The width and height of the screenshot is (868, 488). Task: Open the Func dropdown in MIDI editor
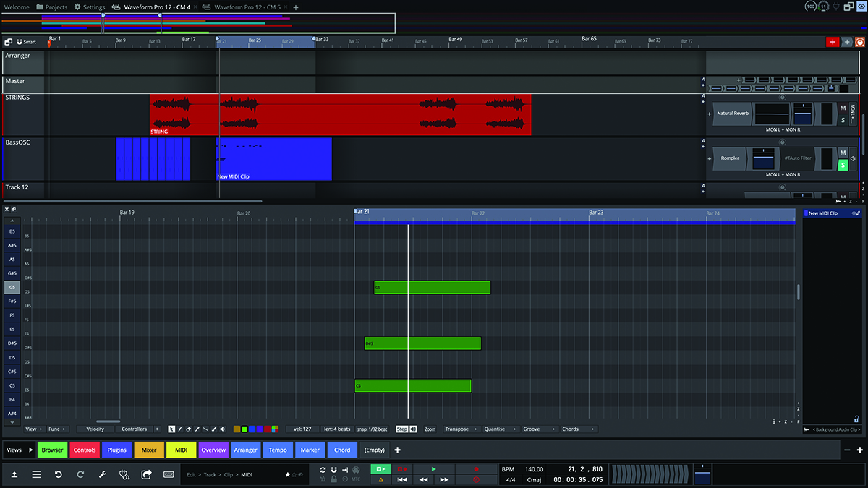(x=57, y=429)
